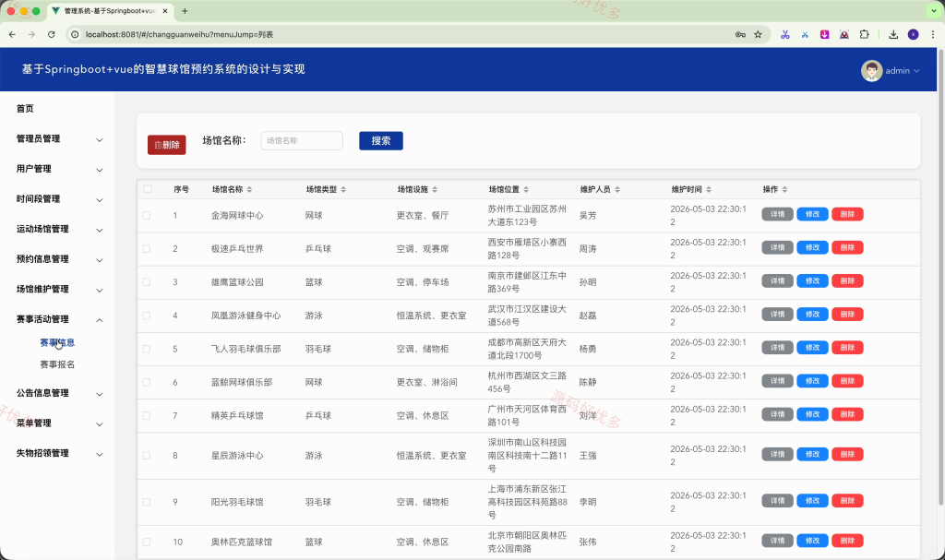Expand the 预约信息管理 menu

click(x=58, y=260)
